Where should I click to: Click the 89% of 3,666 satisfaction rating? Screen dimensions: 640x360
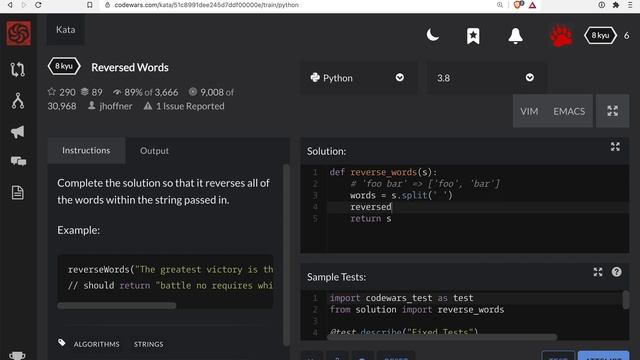pyautogui.click(x=146, y=92)
